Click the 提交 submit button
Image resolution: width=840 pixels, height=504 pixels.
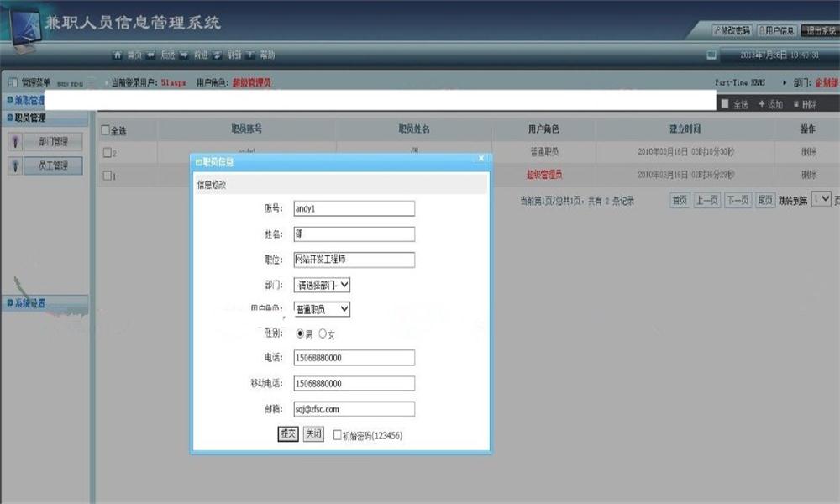(288, 434)
